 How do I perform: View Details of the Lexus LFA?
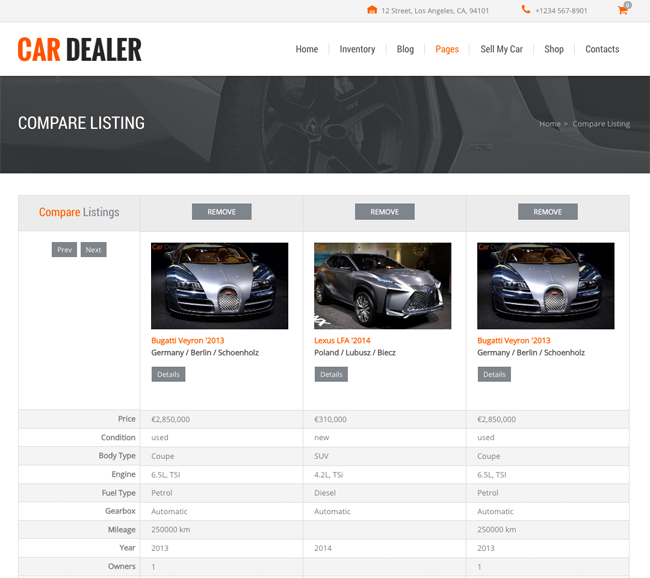(331, 374)
